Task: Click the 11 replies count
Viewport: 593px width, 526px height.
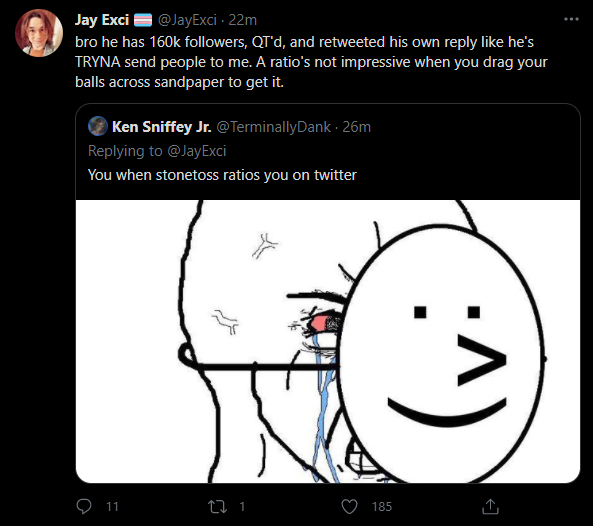Action: 112,507
